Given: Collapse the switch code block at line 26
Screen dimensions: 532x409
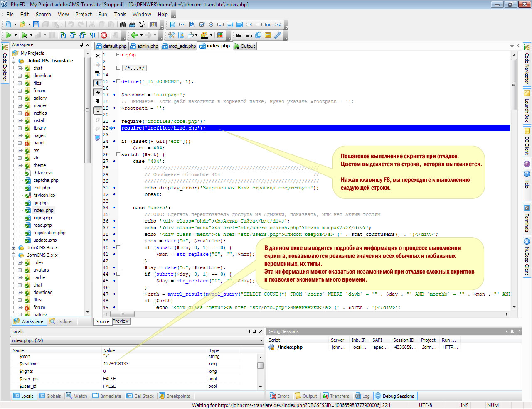Looking at the screenshot, I should [x=118, y=154].
